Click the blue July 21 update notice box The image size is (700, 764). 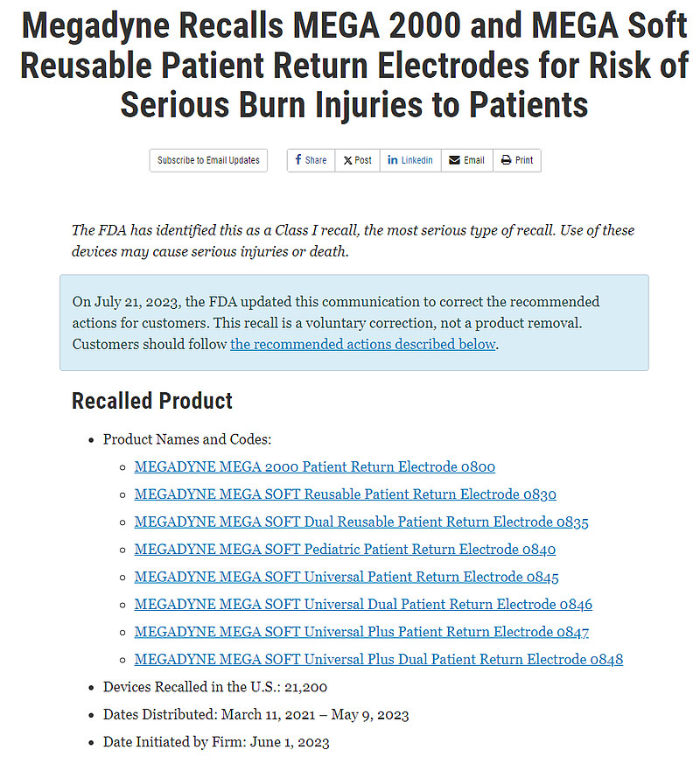(353, 322)
